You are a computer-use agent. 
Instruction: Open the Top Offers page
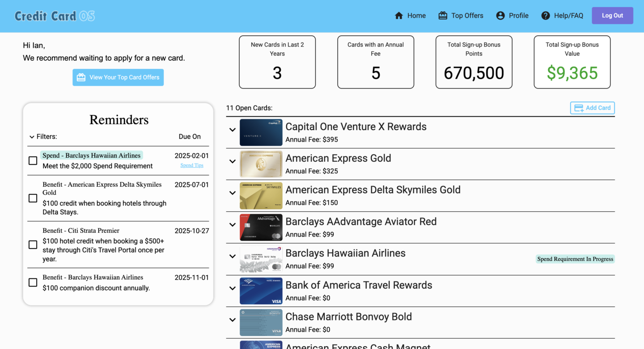point(461,16)
